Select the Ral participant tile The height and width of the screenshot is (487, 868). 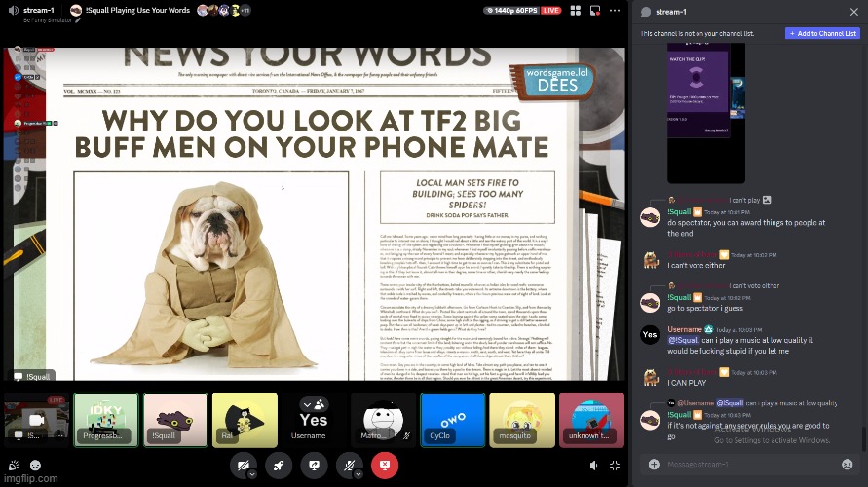245,420
